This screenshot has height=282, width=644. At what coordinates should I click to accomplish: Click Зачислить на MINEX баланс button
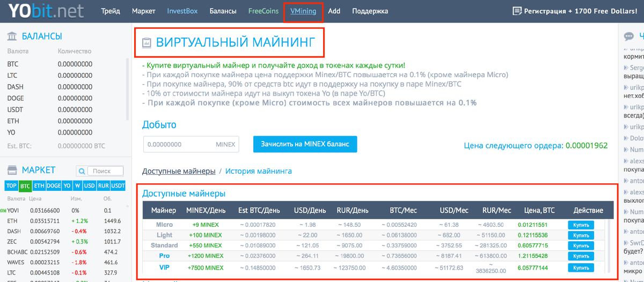point(305,144)
